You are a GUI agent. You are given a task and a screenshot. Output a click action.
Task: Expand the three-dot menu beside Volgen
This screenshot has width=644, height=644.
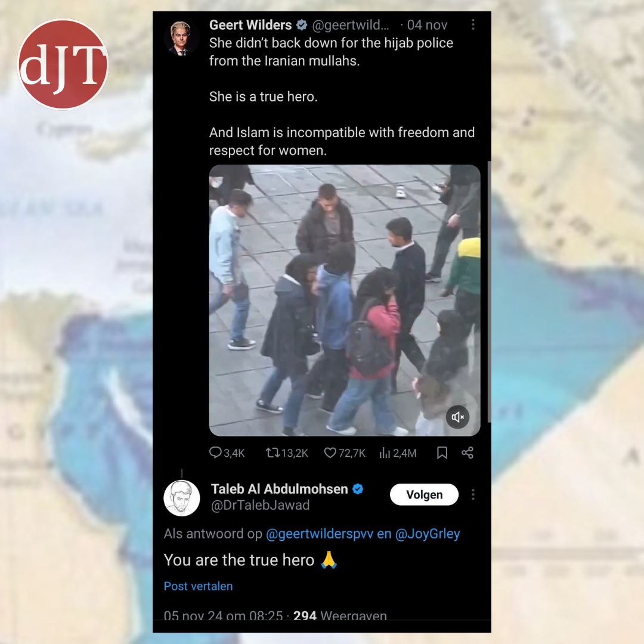point(473,494)
